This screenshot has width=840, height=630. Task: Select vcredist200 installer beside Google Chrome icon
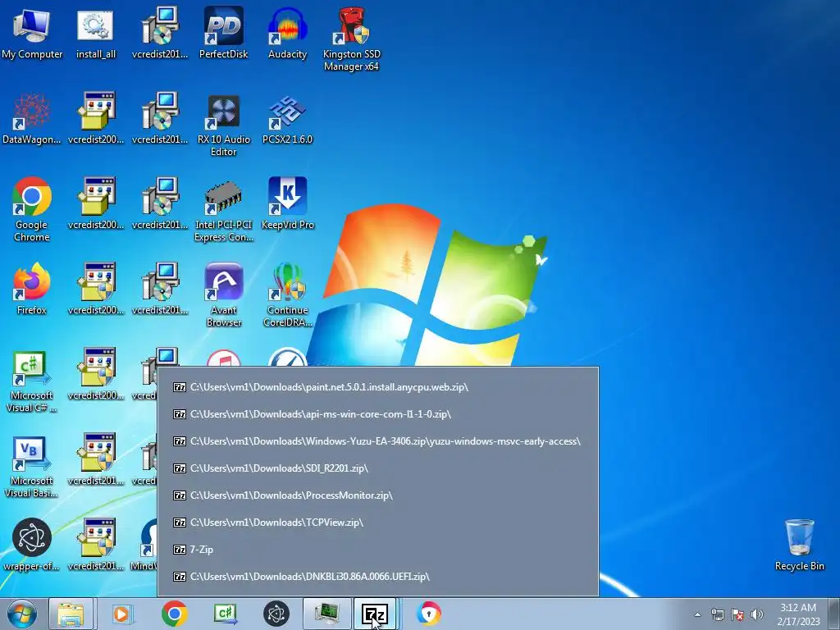95,203
